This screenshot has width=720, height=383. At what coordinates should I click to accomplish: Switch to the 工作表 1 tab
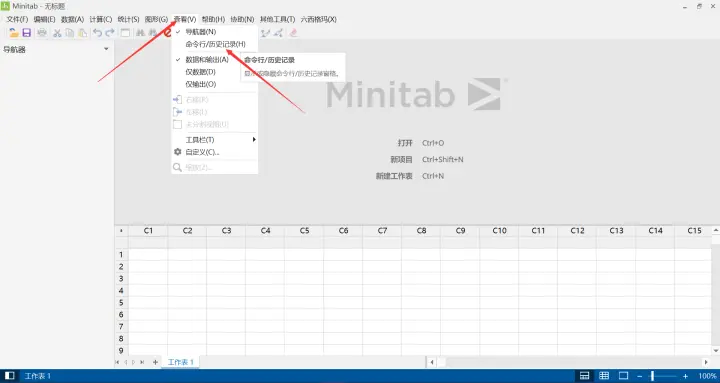180,362
